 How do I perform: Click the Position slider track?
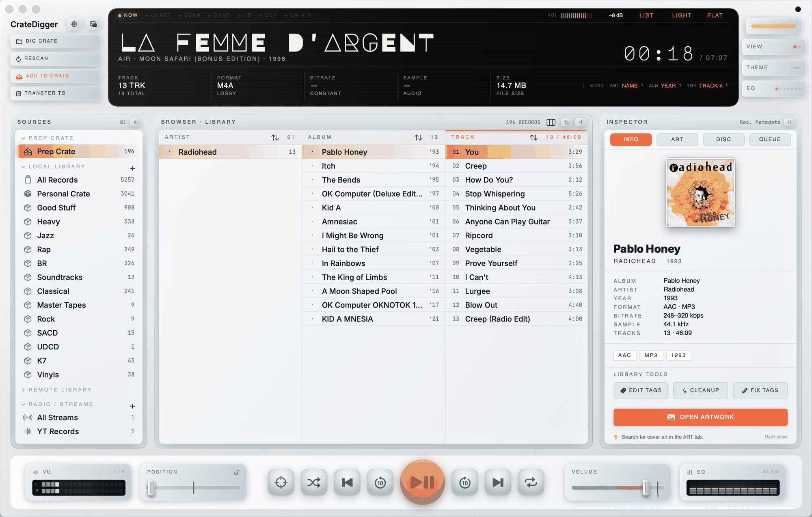pos(194,488)
